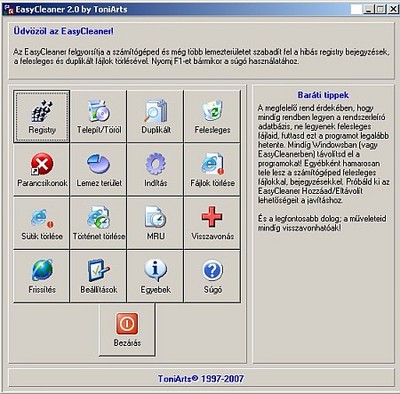Click the Baráti tippek heading
The image size is (400, 394).
pyautogui.click(x=323, y=95)
